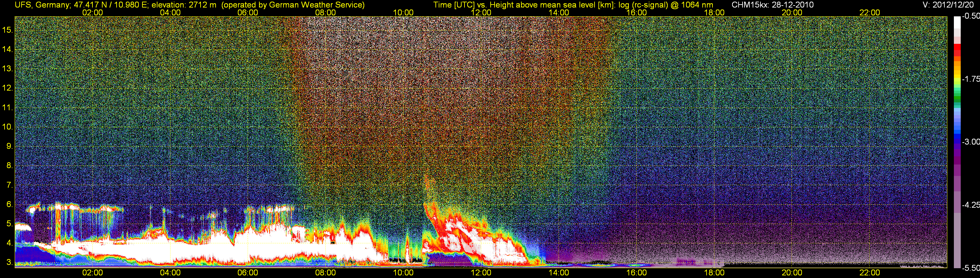Click the '5.' height axis label

point(9,224)
